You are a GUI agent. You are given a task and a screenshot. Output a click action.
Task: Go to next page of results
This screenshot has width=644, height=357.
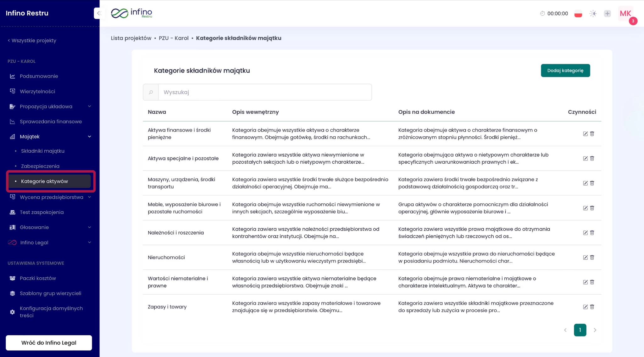[x=595, y=330]
